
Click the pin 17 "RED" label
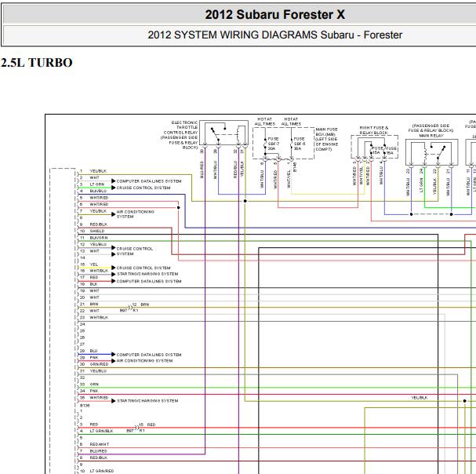(94, 277)
